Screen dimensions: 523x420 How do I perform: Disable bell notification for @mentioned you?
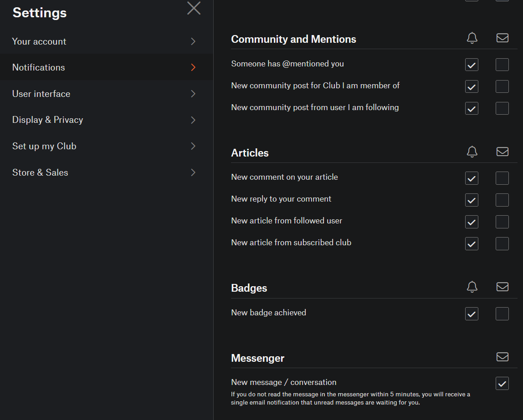point(472,65)
